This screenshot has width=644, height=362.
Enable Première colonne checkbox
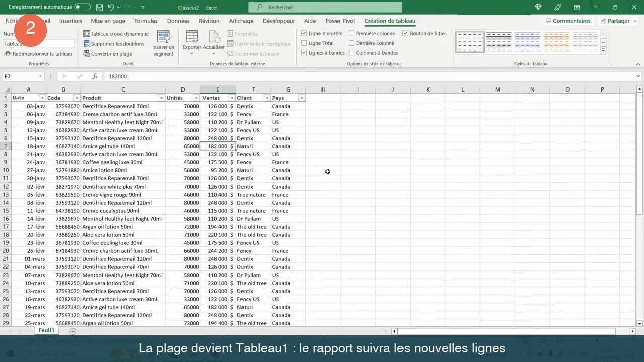[x=351, y=34]
